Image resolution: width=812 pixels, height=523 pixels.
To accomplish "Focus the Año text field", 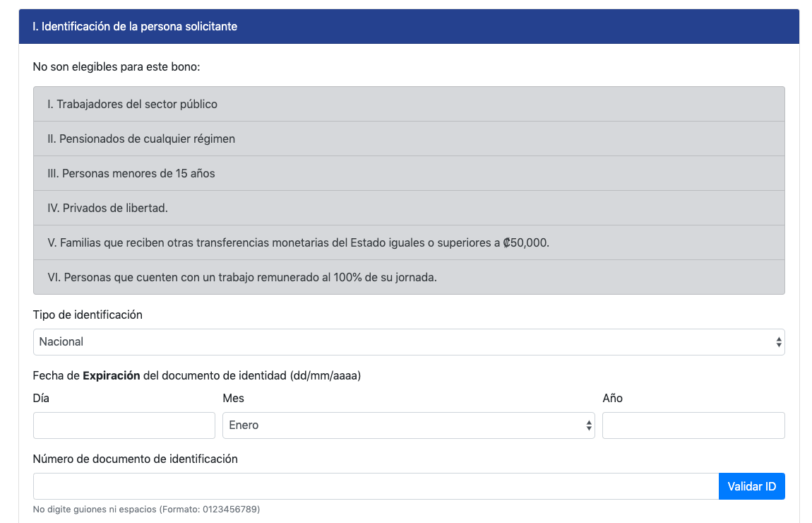I will [x=693, y=425].
